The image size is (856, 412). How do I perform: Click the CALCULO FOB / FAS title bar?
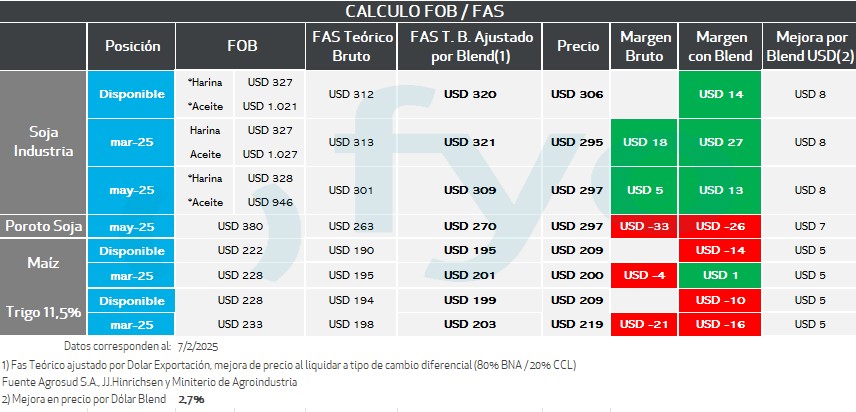click(x=427, y=11)
